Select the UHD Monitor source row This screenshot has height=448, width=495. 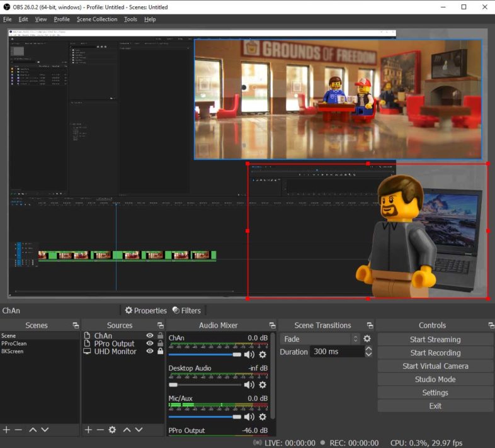123,351
